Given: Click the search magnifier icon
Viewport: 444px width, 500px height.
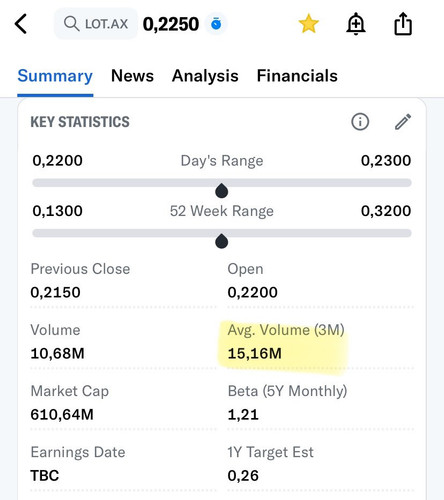Looking at the screenshot, I should 71,24.
